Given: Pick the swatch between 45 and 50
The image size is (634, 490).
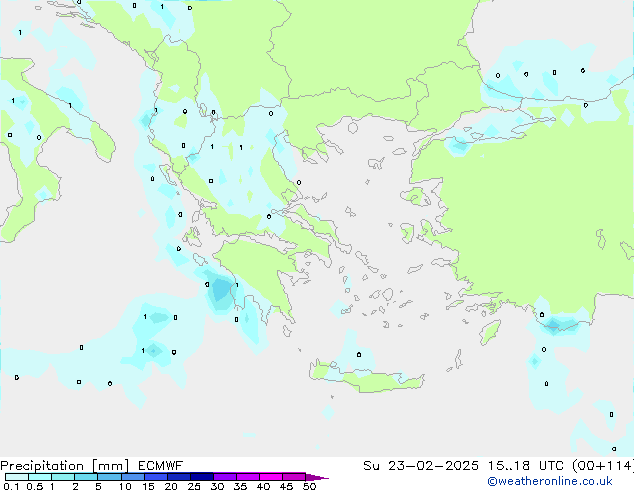Looking at the screenshot, I should tap(294, 477).
